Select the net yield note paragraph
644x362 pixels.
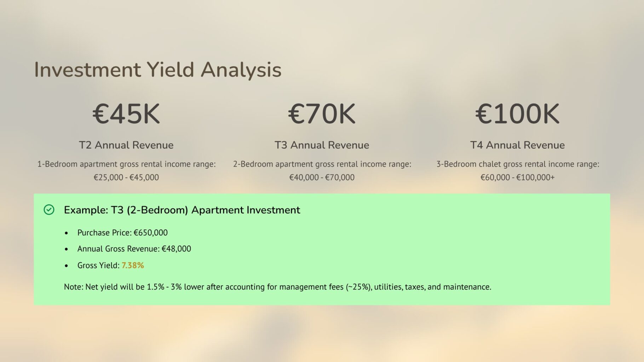point(277,287)
